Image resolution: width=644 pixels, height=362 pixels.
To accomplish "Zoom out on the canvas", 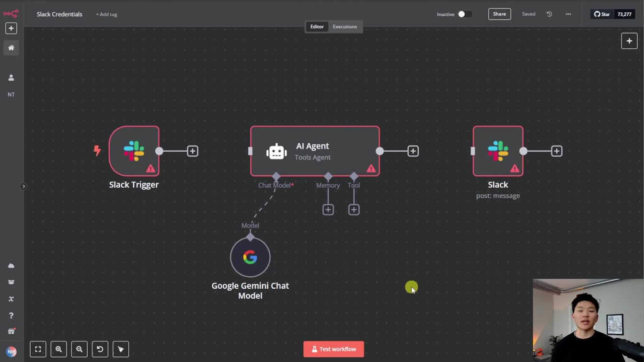I will 80,349.
